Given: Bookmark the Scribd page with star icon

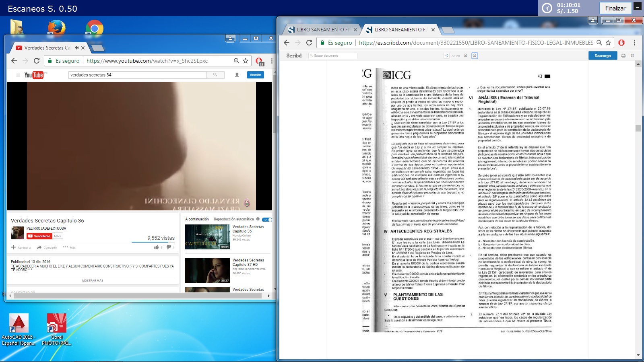Looking at the screenshot, I should 608,43.
